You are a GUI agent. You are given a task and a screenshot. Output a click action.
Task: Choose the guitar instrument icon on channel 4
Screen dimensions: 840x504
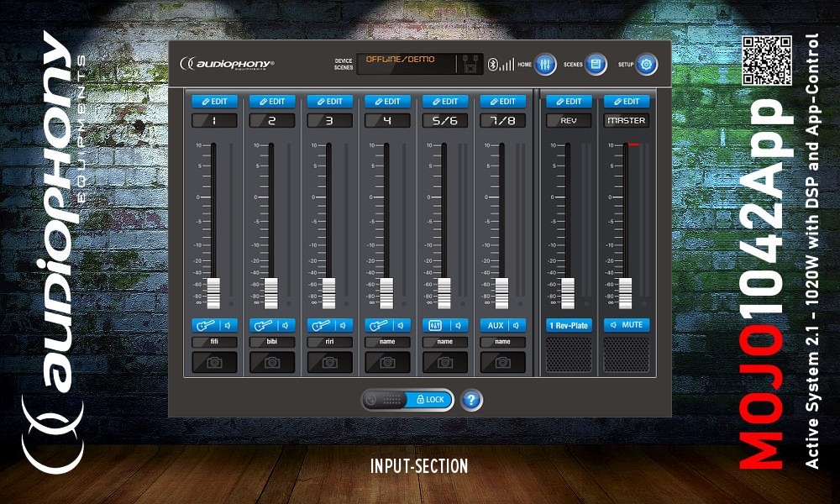tap(378, 325)
